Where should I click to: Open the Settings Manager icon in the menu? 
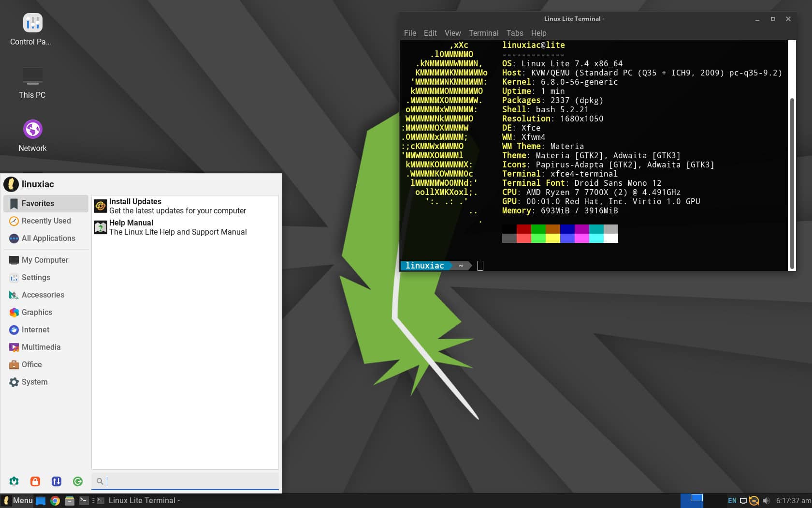(14, 481)
